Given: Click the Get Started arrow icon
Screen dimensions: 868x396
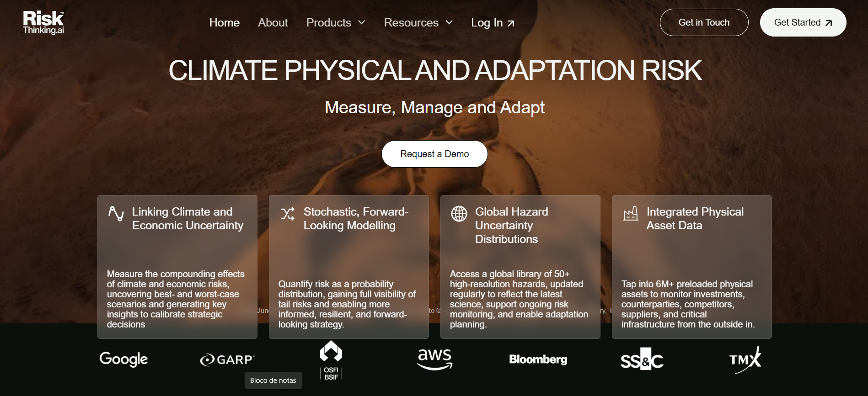Looking at the screenshot, I should click(x=829, y=23).
